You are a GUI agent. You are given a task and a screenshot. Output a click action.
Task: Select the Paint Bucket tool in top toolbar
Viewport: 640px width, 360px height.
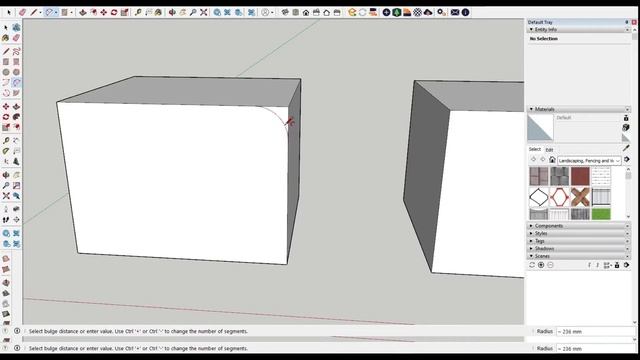click(158, 13)
